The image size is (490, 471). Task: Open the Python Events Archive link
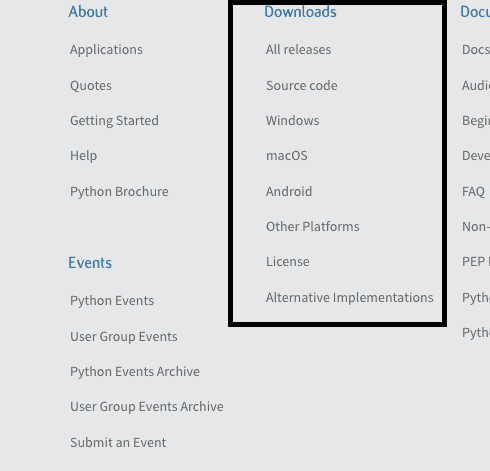coord(135,372)
